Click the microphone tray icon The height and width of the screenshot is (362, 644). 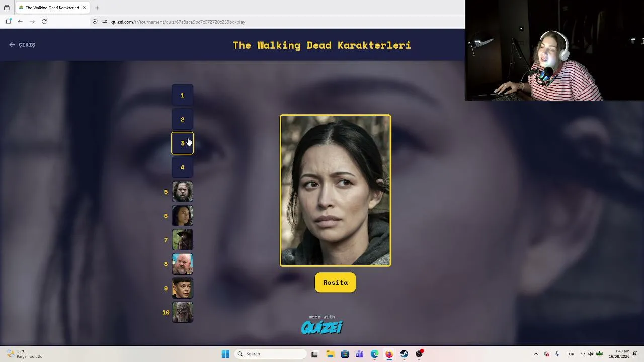pyautogui.click(x=557, y=354)
